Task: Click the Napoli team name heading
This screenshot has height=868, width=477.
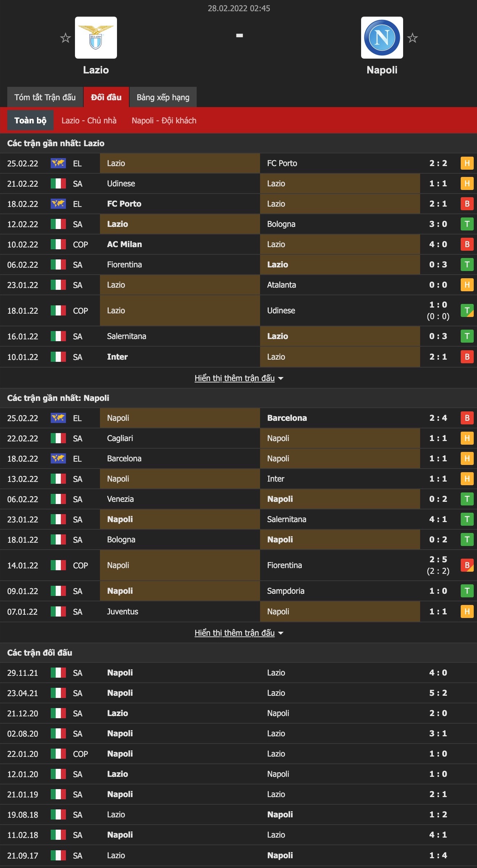Action: tap(382, 70)
